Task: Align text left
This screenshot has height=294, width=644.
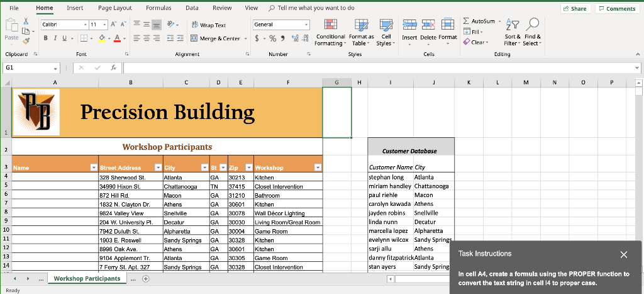Action: pos(136,38)
